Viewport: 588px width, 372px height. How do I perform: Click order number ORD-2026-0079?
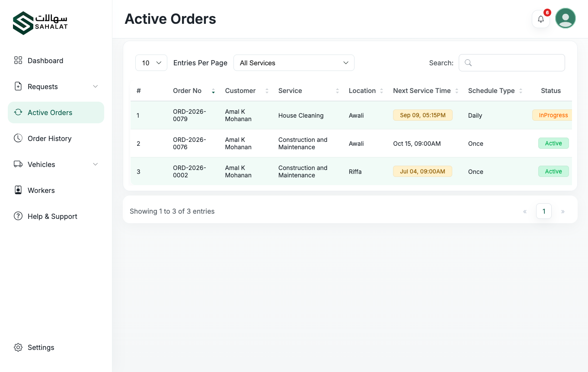tap(189, 115)
